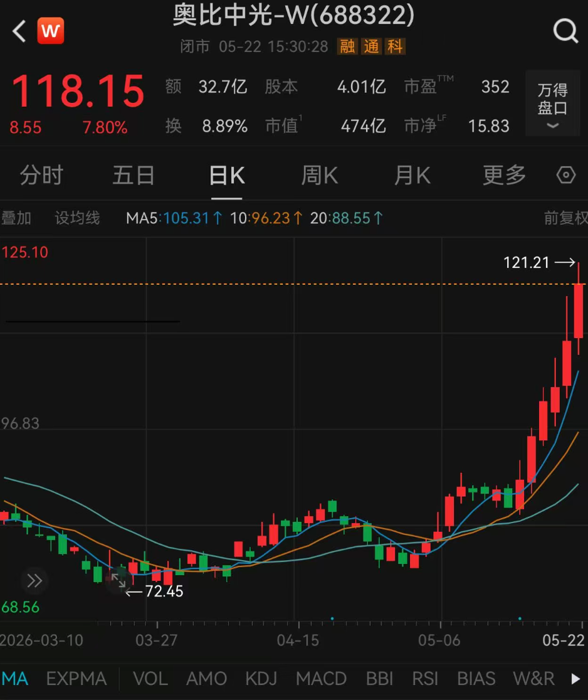Tap the 7.80% change percentage
The height and width of the screenshot is (700, 588).
[105, 128]
